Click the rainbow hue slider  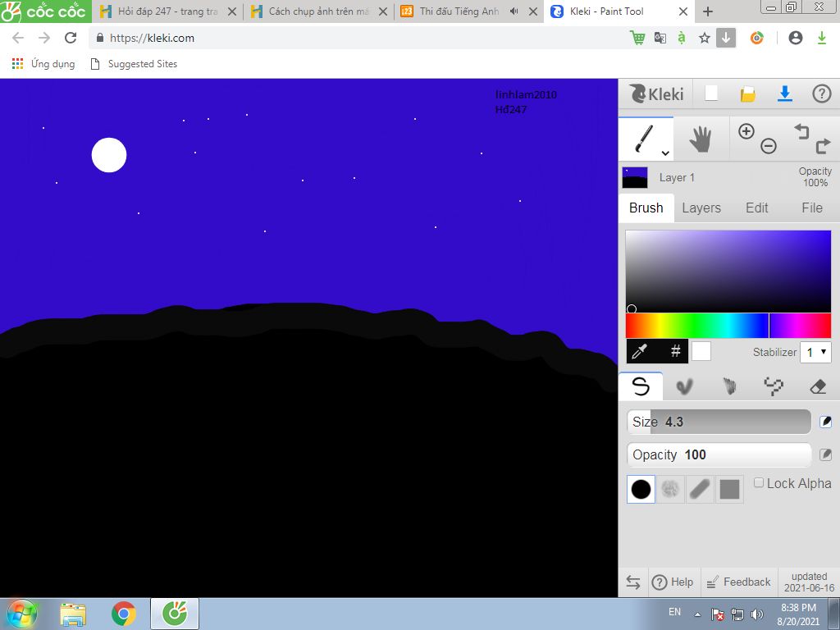(728, 326)
